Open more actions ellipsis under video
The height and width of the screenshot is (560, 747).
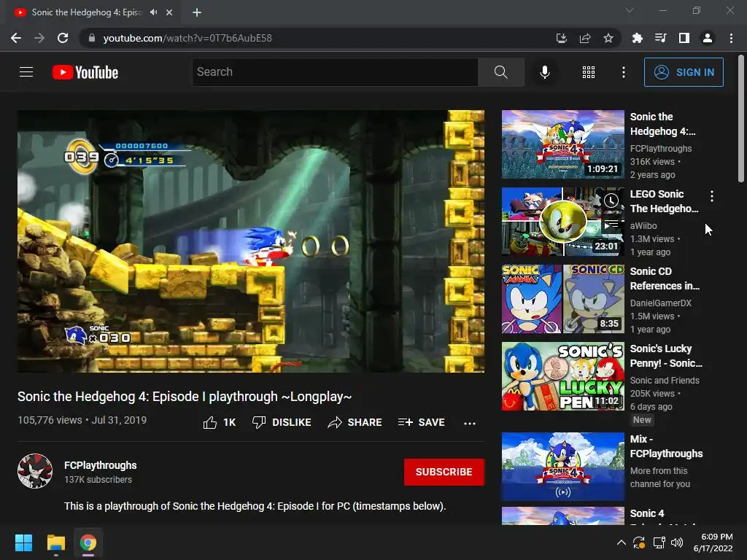[469, 423]
